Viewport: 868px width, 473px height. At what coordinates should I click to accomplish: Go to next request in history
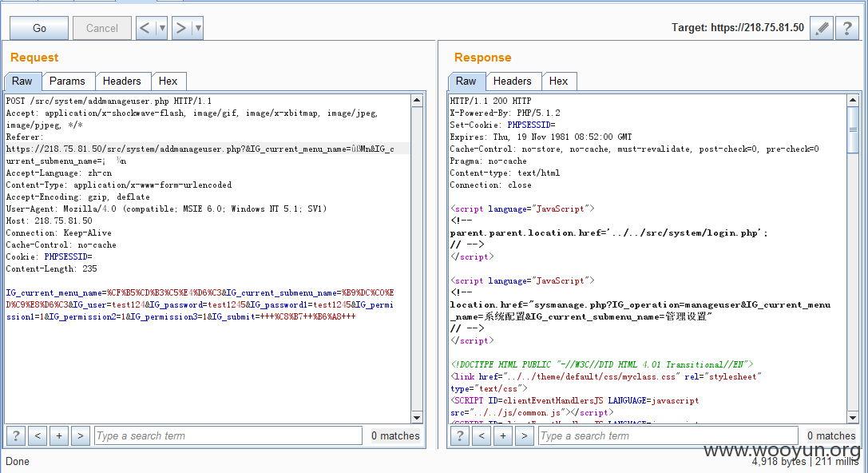pos(181,28)
